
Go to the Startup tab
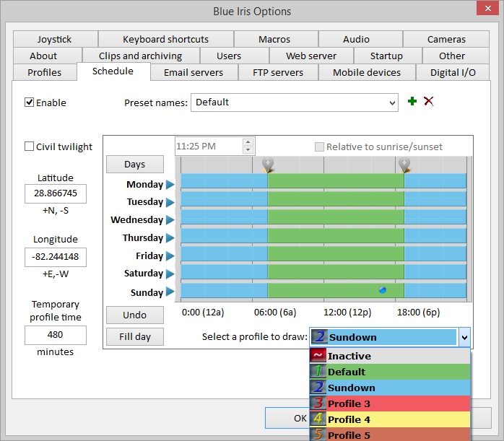(388, 56)
